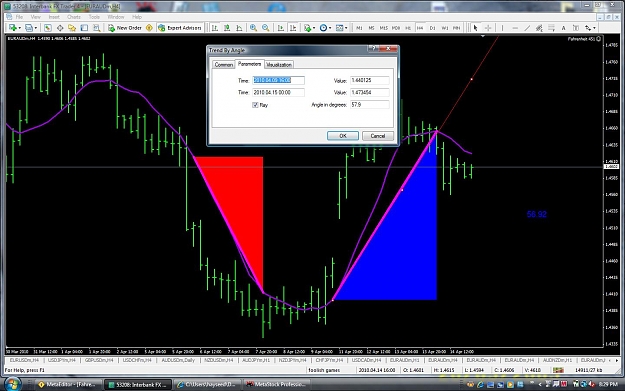The image size is (625, 391).
Task: Click the first Time input field
Action: point(279,80)
